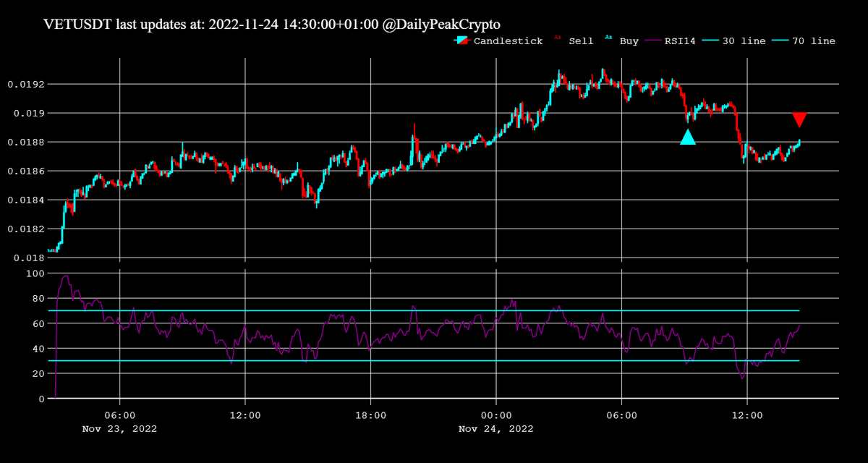The width and height of the screenshot is (868, 463).
Task: Click the 0.0186 price axis label
Action: (25, 171)
